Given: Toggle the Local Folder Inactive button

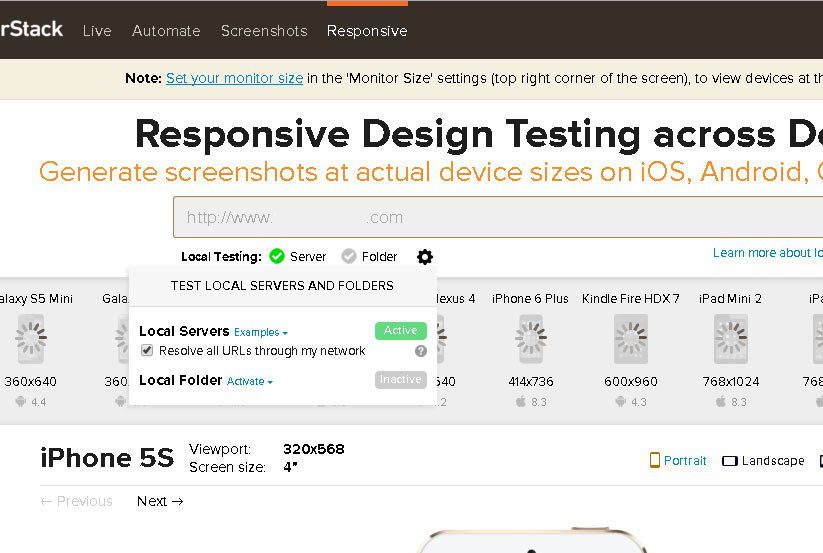Looking at the screenshot, I should (x=400, y=380).
